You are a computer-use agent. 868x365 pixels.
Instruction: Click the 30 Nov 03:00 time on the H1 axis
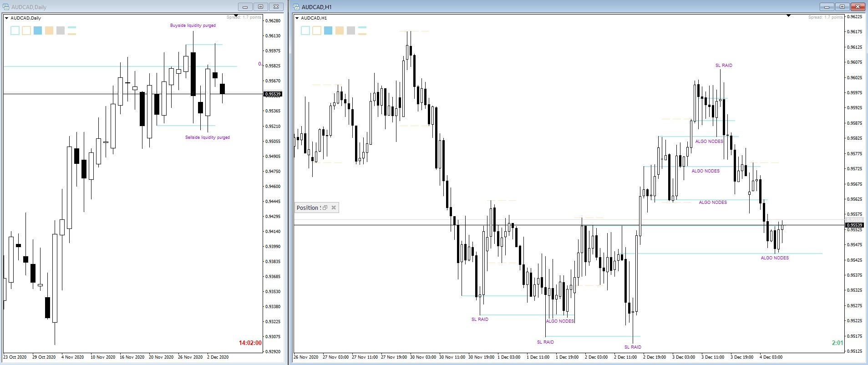pyautogui.click(x=423, y=357)
